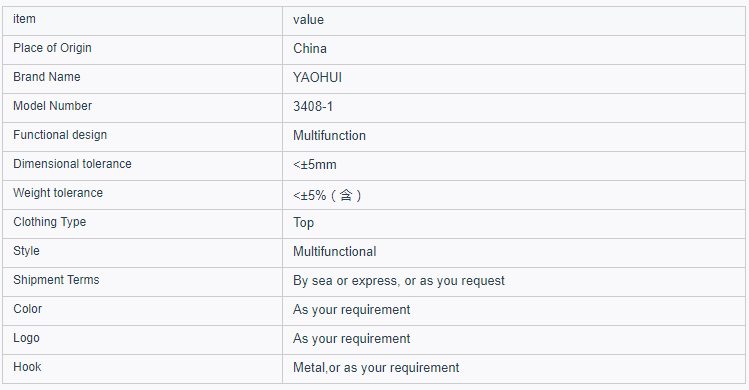Click 'Metal,or as your requirement' value

[x=376, y=368]
